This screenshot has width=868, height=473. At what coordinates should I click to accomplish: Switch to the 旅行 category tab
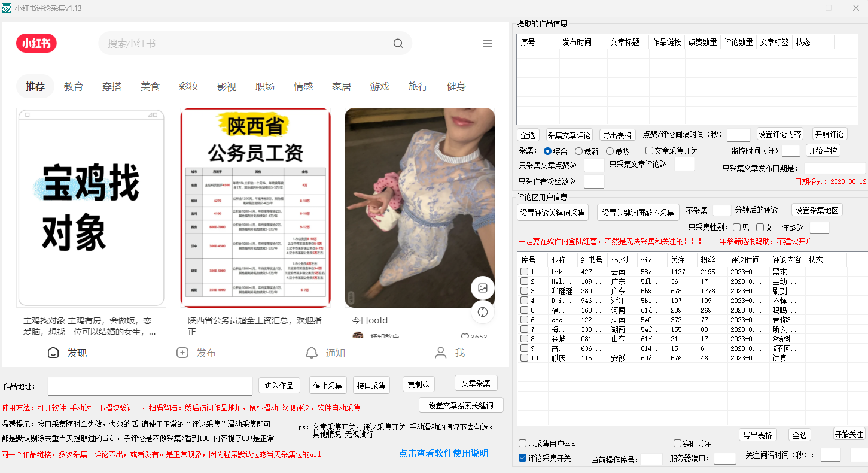418,87
